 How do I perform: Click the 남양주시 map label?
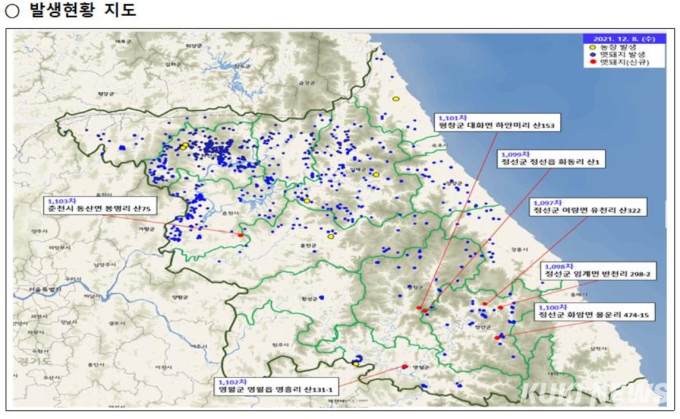pyautogui.click(x=105, y=265)
